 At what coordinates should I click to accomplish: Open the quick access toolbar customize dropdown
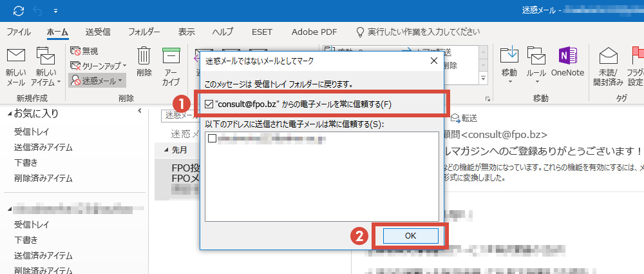pyautogui.click(x=55, y=11)
